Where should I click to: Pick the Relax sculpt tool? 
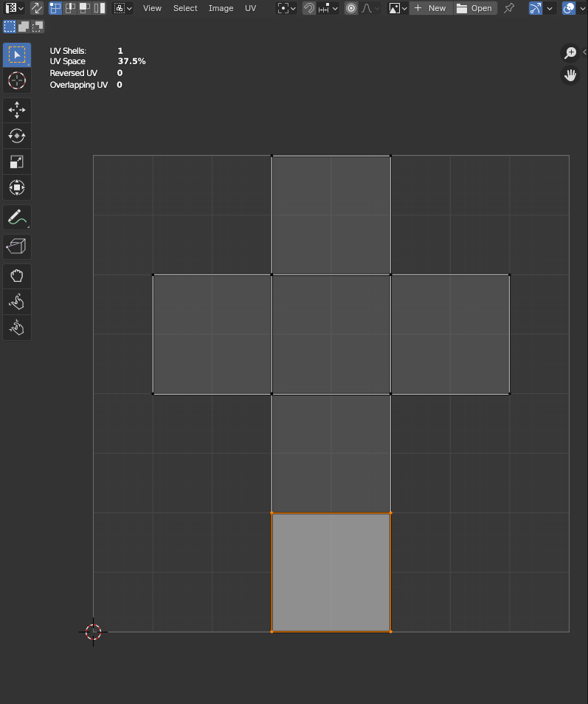click(17, 302)
